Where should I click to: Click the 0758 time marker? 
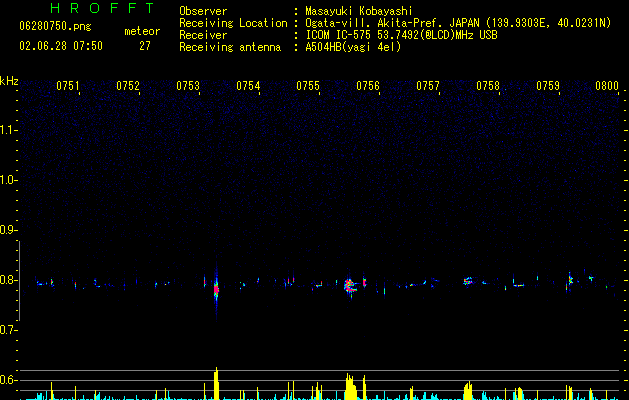click(488, 86)
